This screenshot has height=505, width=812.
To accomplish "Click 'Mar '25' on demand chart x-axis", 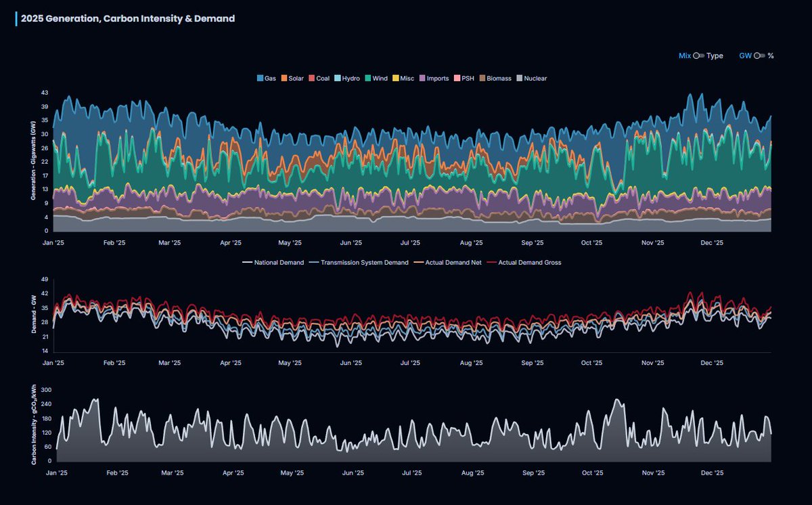I will point(170,363).
